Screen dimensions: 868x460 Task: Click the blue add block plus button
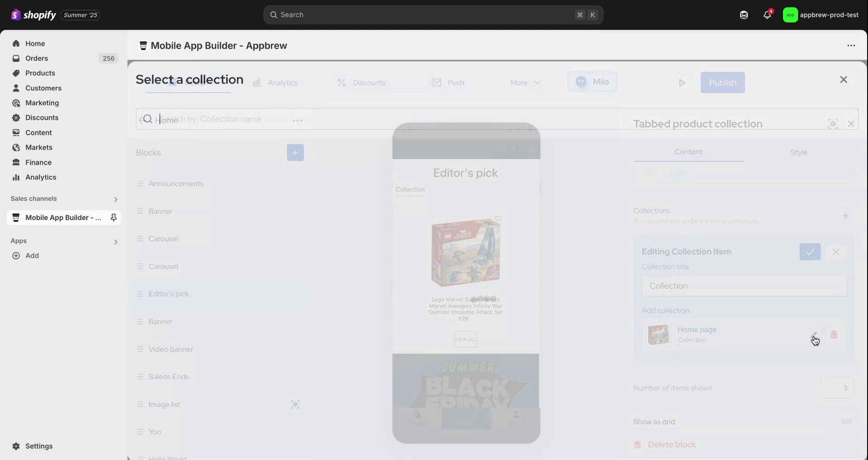[295, 153]
